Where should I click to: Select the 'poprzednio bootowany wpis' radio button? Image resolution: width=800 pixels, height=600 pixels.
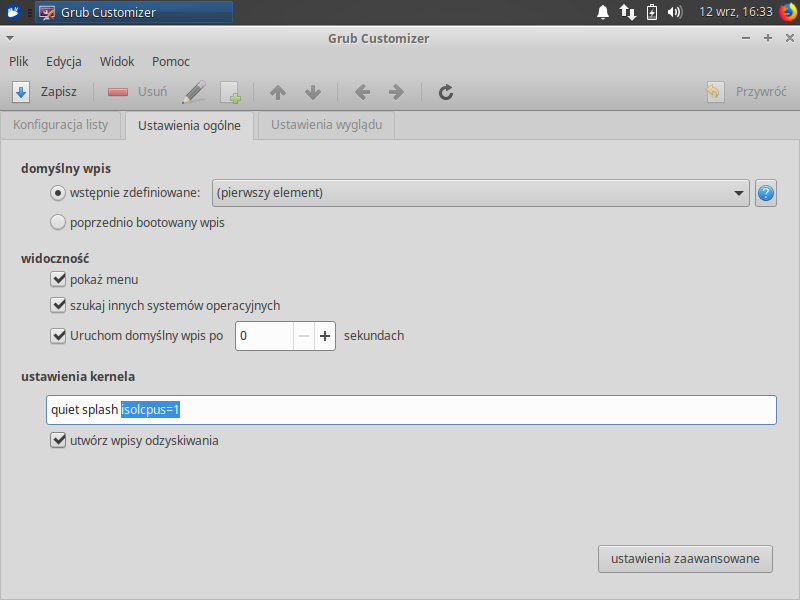[58, 223]
